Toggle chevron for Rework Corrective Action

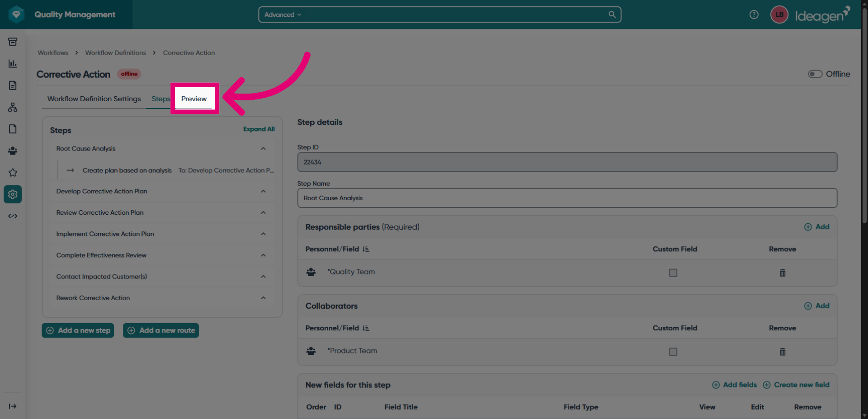263,298
